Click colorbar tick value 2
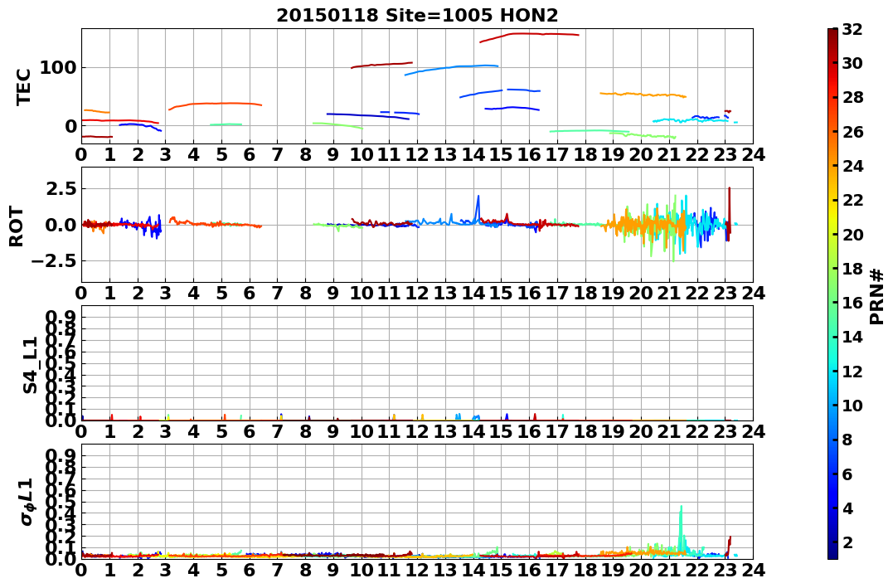This screenshot has width=893, height=588. point(847,542)
